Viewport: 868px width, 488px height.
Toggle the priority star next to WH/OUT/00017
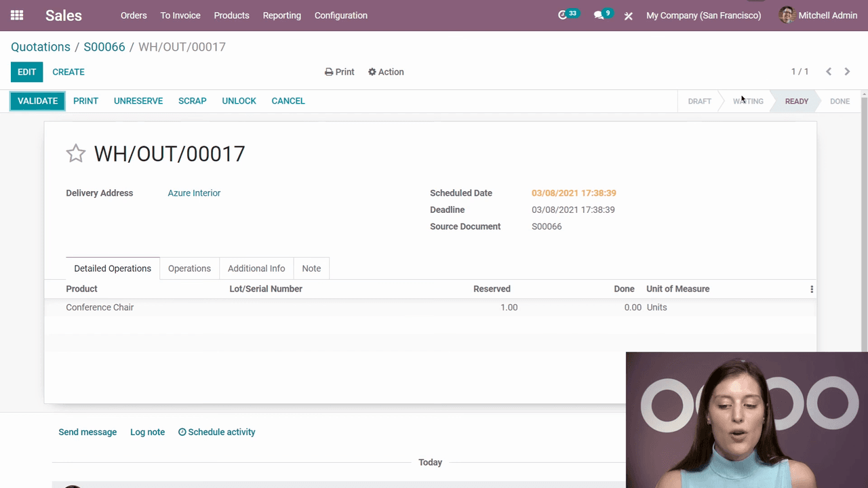[x=75, y=154]
